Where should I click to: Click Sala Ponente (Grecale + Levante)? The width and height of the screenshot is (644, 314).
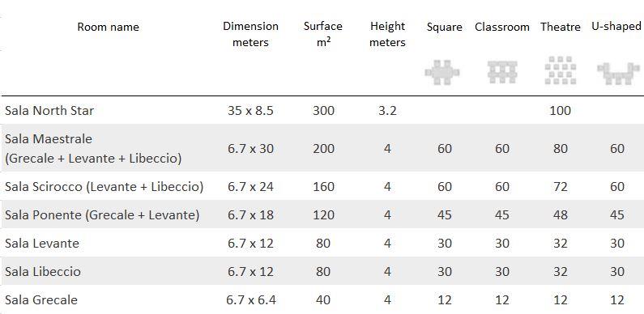[x=102, y=215]
